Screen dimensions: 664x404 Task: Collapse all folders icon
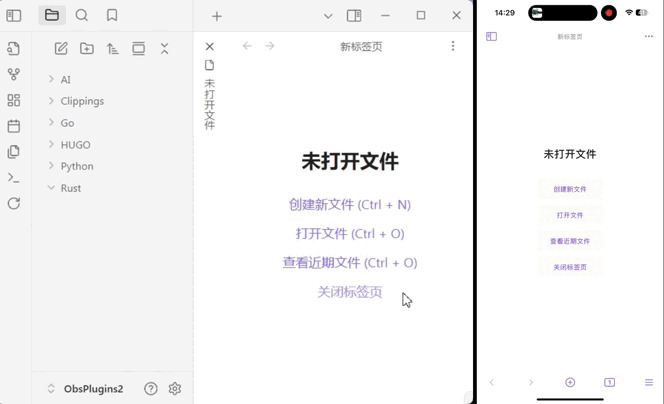click(164, 49)
